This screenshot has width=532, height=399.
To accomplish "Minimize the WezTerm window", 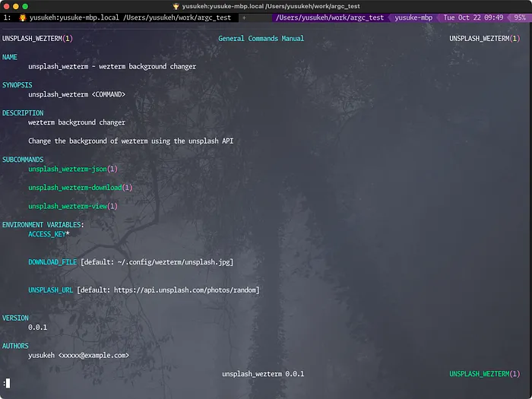I will coord(16,6).
